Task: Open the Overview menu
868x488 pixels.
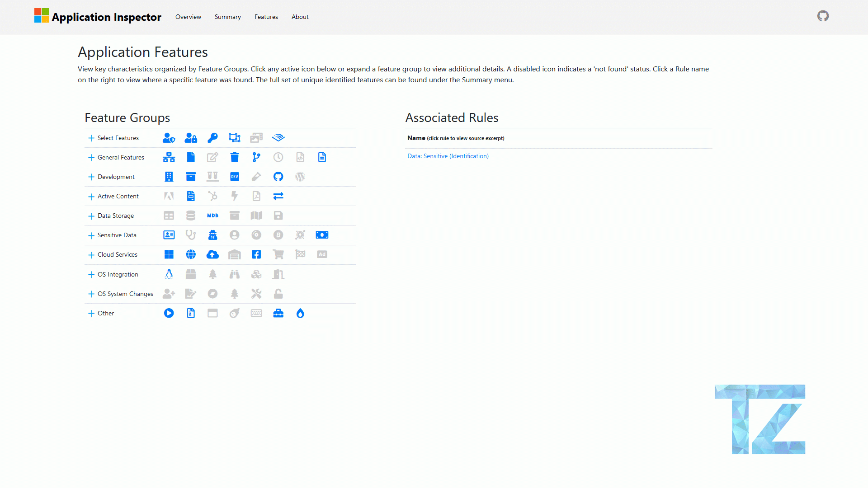Action: (x=188, y=17)
